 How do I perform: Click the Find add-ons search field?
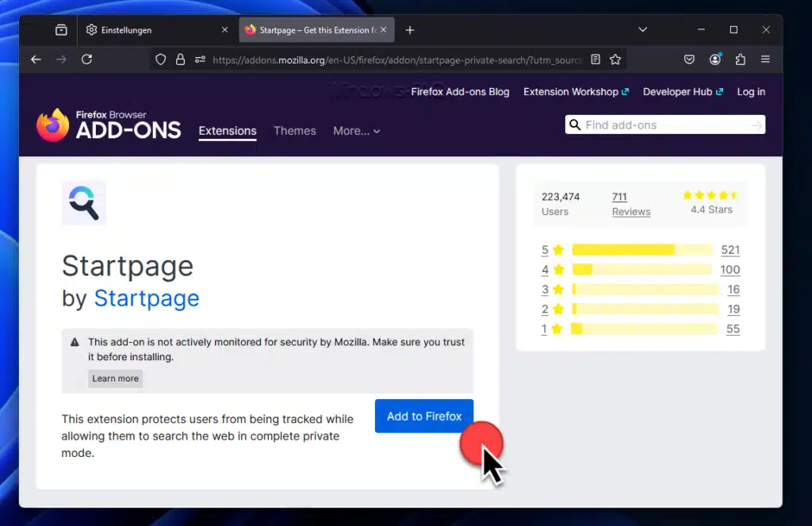666,125
